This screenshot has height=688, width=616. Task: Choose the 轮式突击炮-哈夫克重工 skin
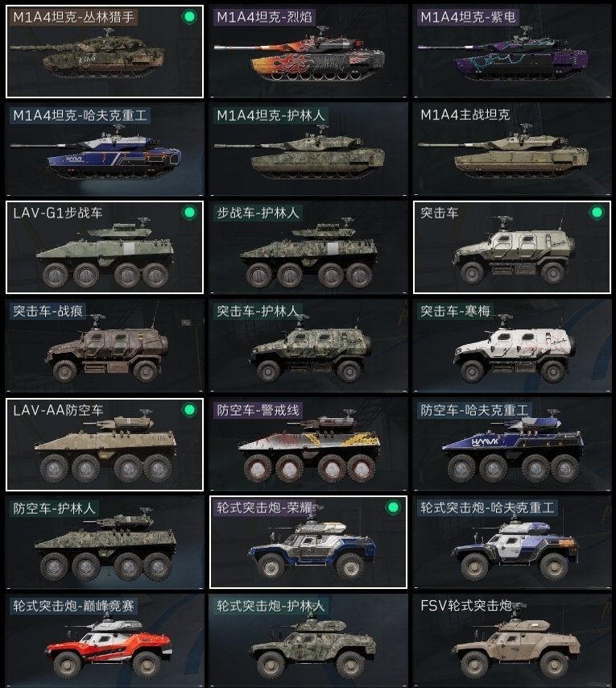tap(512, 542)
